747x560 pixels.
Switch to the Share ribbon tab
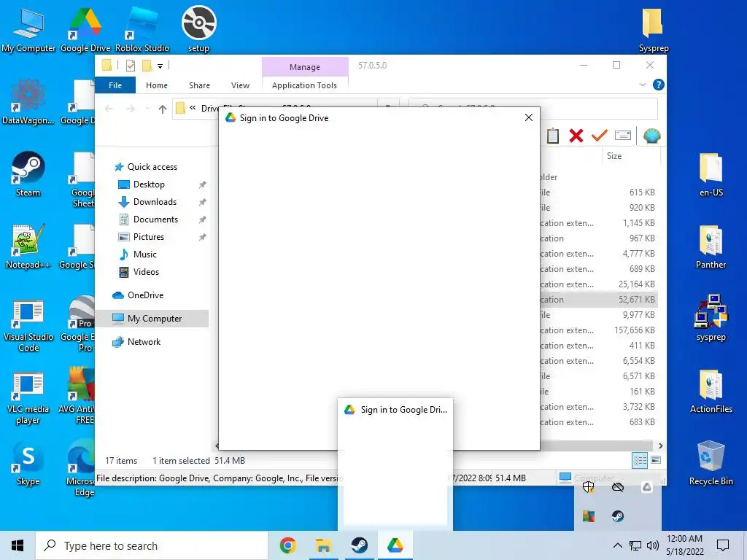tap(199, 85)
